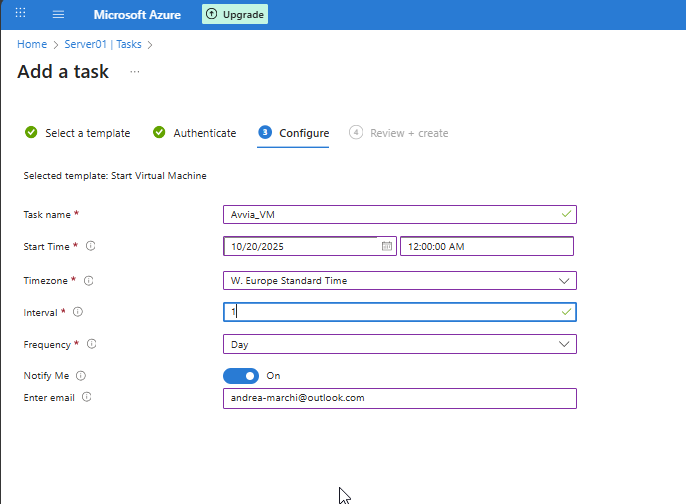
Task: Show the Timezone info icon
Action: [88, 280]
